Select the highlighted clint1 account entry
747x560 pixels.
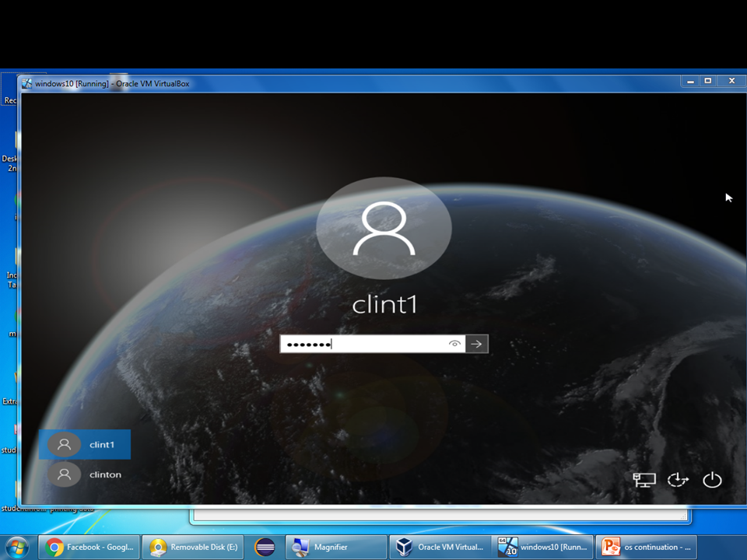pos(93,445)
